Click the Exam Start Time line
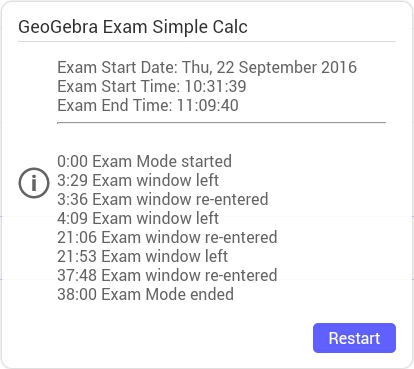Viewport: 414px width, 369px height. (152, 86)
